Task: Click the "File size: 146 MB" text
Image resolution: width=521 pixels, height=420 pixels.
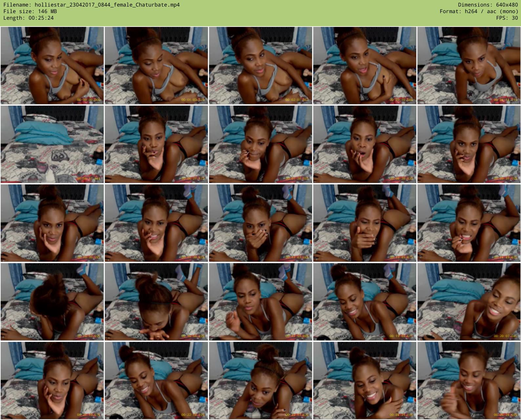Action: [30, 11]
